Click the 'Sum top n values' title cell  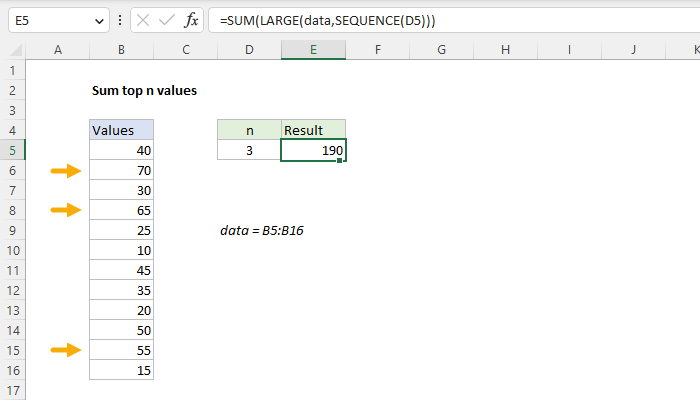[144, 91]
